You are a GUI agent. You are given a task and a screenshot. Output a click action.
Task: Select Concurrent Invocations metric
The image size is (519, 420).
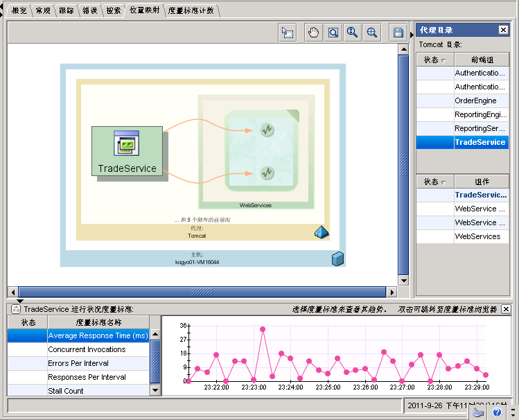pos(78,349)
